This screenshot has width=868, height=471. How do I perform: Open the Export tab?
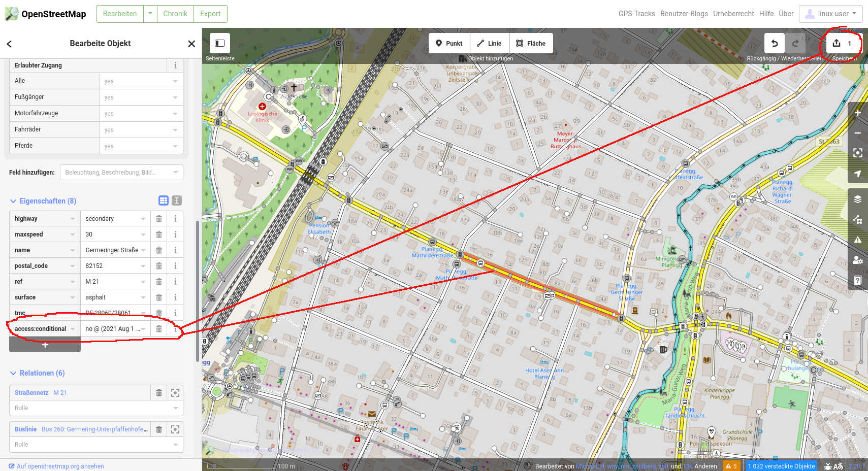point(210,14)
